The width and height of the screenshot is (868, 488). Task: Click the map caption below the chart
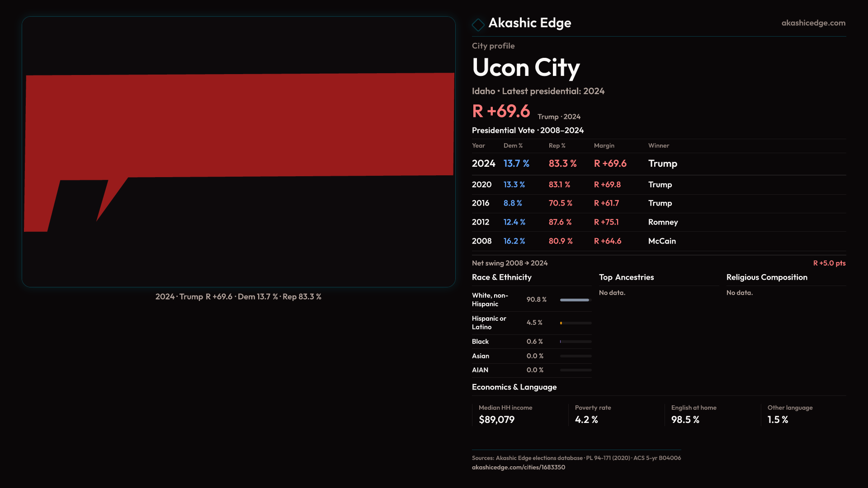[x=238, y=297]
